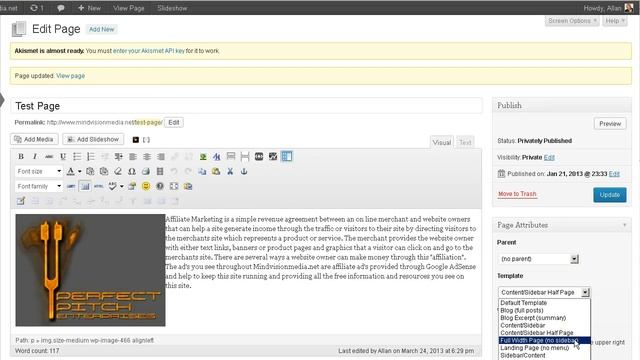This screenshot has height=360, width=640.
Task: Click Edit link next to Visibility Private
Action: (549, 158)
